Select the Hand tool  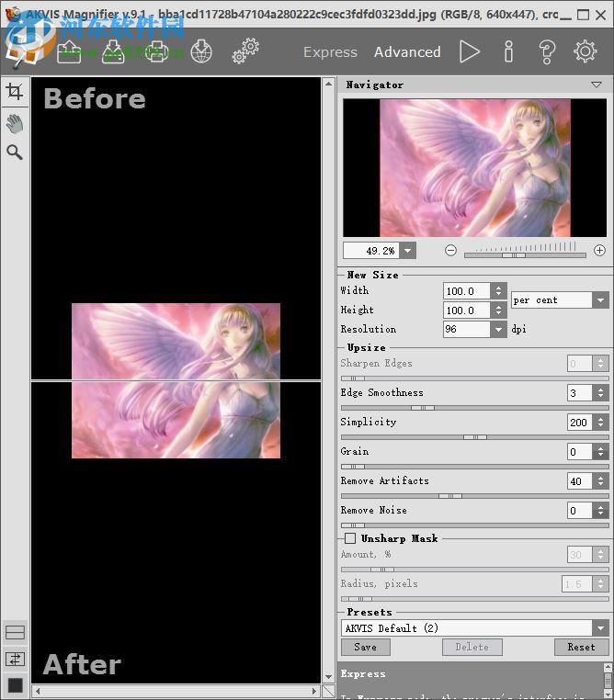(x=15, y=122)
